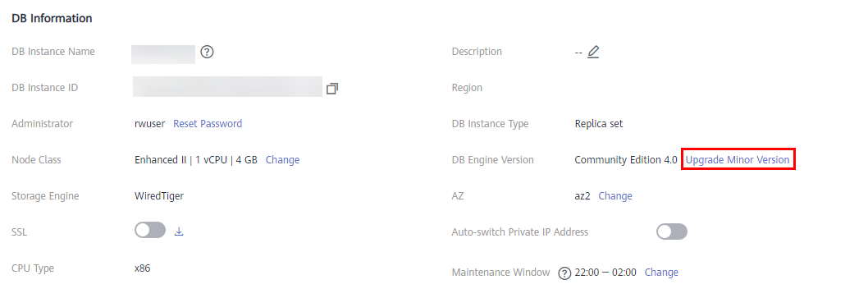Image resolution: width=868 pixels, height=298 pixels.
Task: Select the Community Edition 4.0 text
Action: [x=625, y=159]
